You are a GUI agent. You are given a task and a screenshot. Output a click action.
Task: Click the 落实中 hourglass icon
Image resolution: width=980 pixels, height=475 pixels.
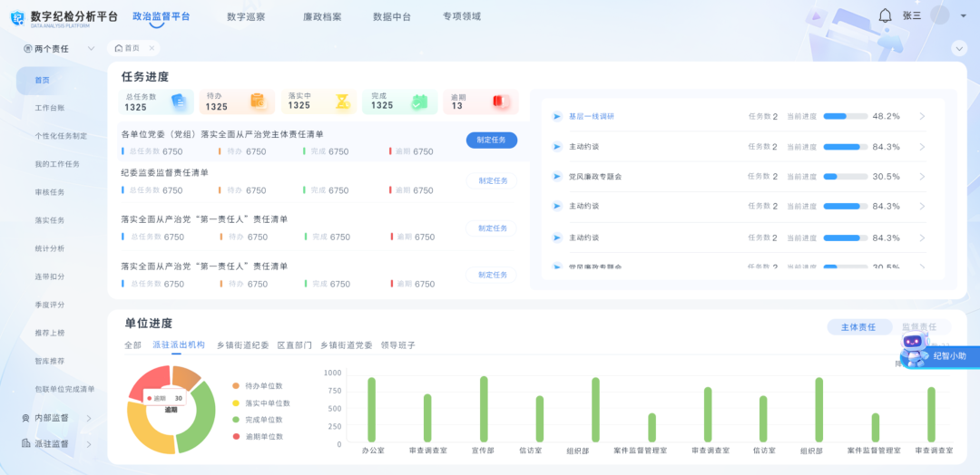pyautogui.click(x=342, y=102)
